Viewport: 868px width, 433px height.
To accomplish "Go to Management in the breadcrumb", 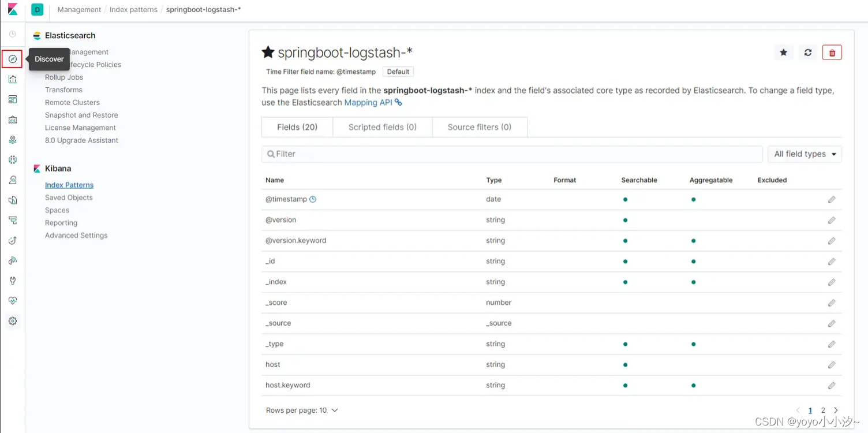I will [x=79, y=10].
